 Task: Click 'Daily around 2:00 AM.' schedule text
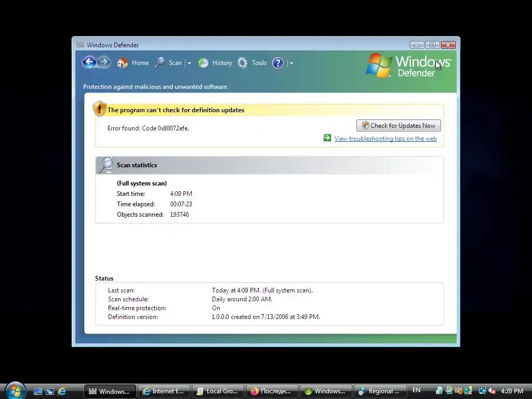click(x=242, y=299)
